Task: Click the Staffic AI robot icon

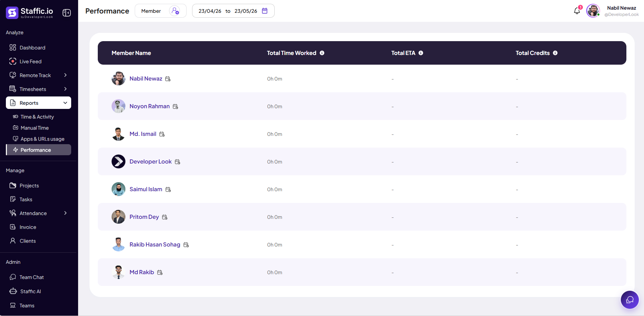Action: 13,291
